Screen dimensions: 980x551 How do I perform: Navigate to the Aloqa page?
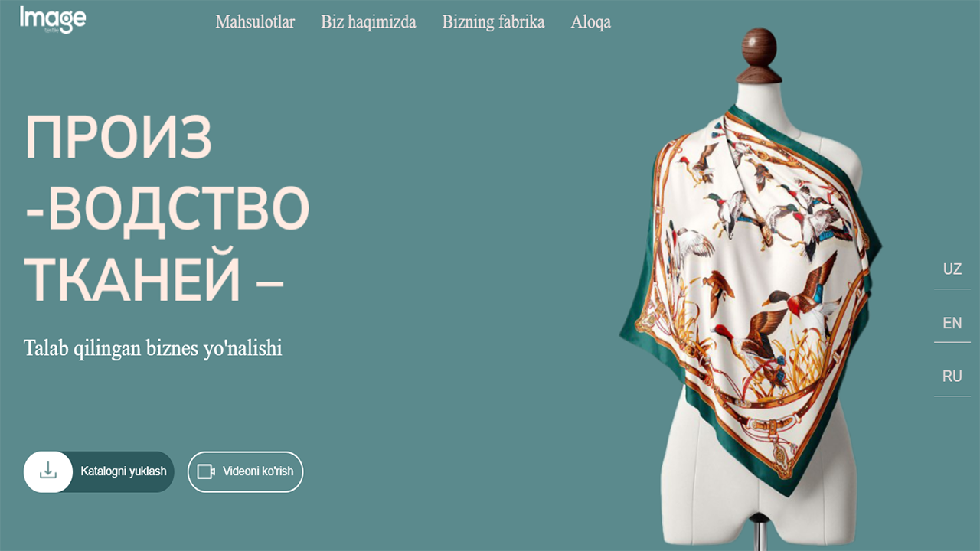590,22
